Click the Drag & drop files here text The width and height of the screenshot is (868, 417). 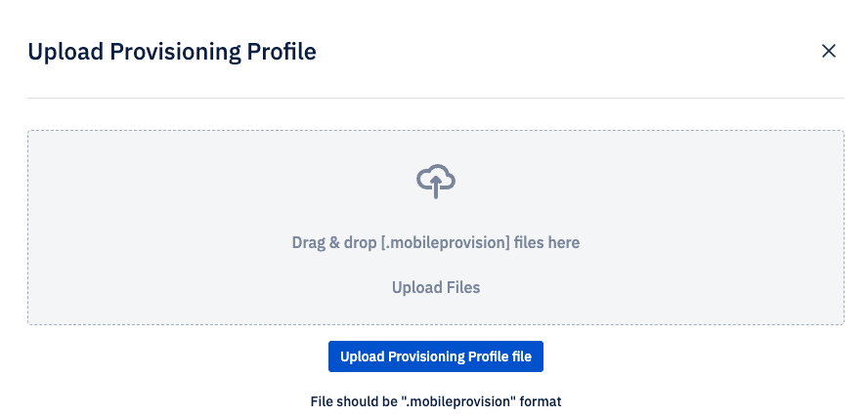coord(436,242)
